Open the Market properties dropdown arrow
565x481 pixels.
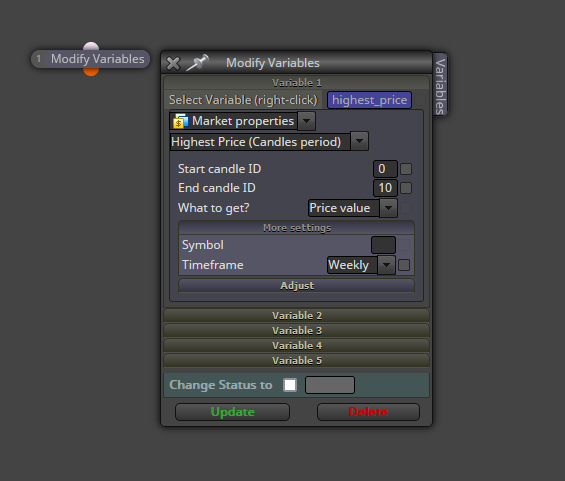click(x=307, y=121)
